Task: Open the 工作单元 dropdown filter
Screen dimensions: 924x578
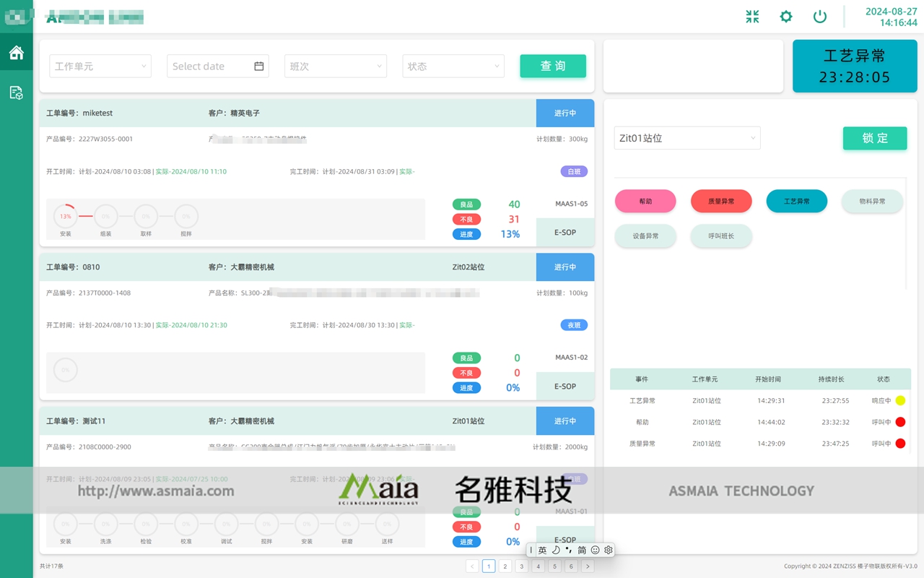Action: coord(100,66)
